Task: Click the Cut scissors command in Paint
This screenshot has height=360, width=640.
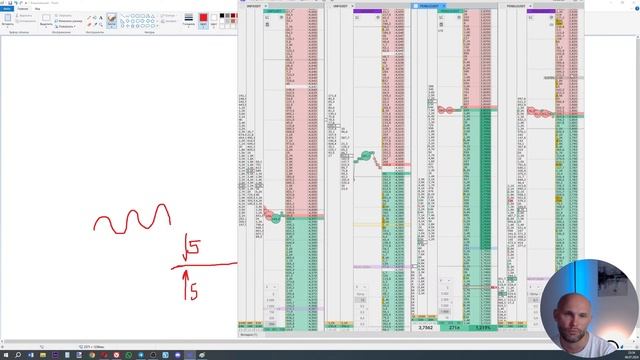Action: [x=24, y=16]
